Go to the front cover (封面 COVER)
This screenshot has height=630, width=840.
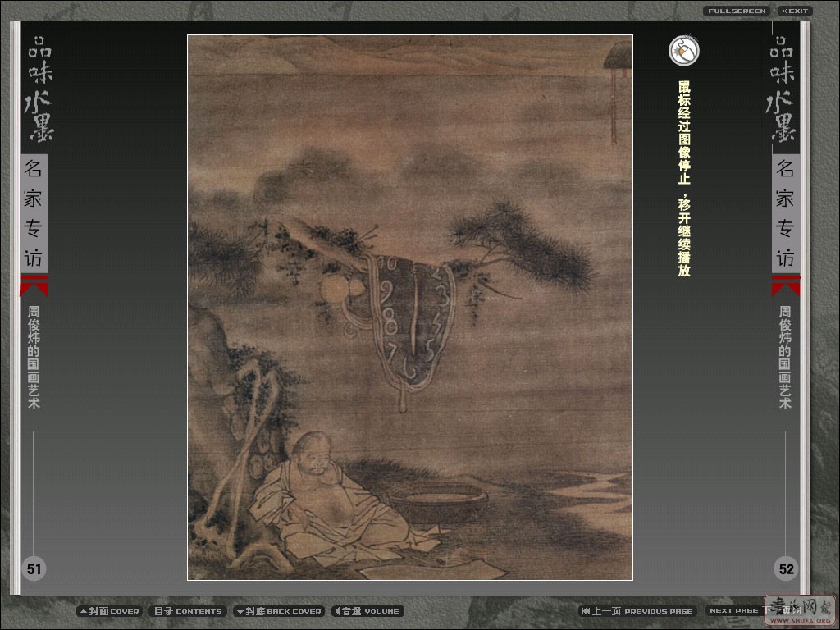pos(109,611)
